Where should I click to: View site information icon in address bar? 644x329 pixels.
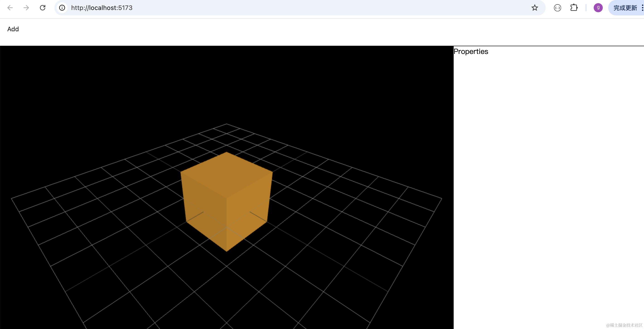pos(62,8)
